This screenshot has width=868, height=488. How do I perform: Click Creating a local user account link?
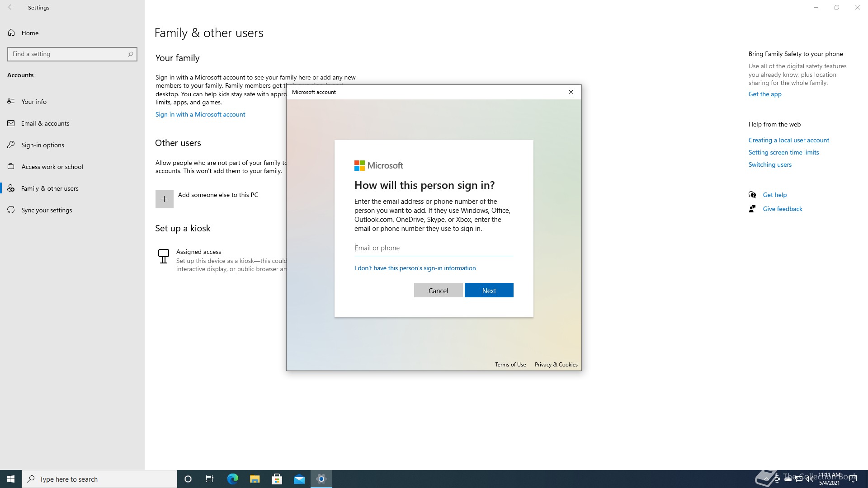(788, 140)
